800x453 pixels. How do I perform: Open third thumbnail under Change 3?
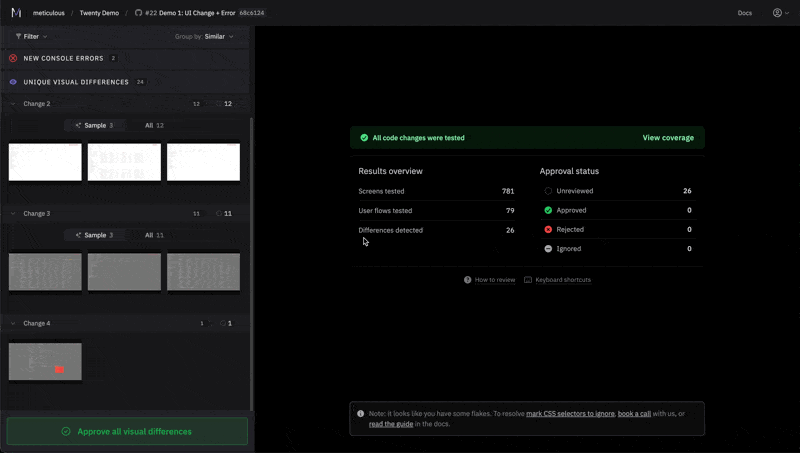tap(203, 272)
